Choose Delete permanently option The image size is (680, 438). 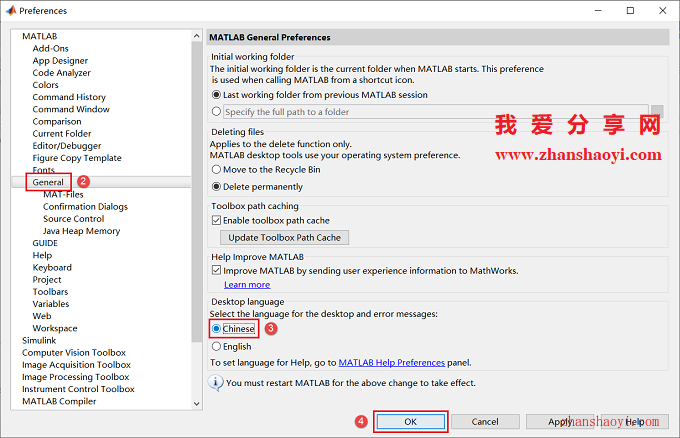click(x=216, y=186)
